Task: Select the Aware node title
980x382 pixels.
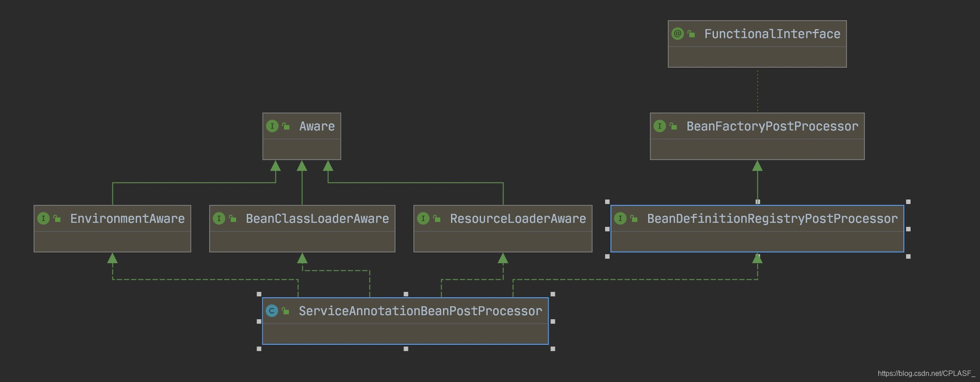Action: pos(317,126)
